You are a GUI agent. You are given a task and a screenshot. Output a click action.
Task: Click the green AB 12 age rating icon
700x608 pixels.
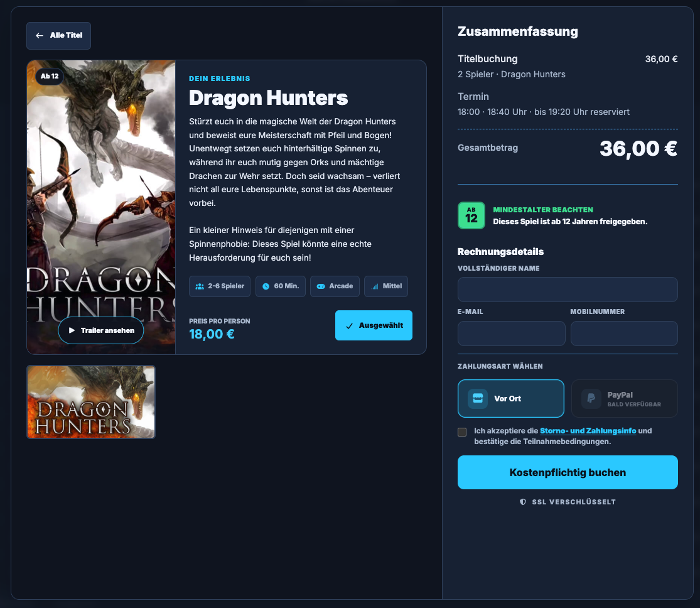(x=471, y=215)
